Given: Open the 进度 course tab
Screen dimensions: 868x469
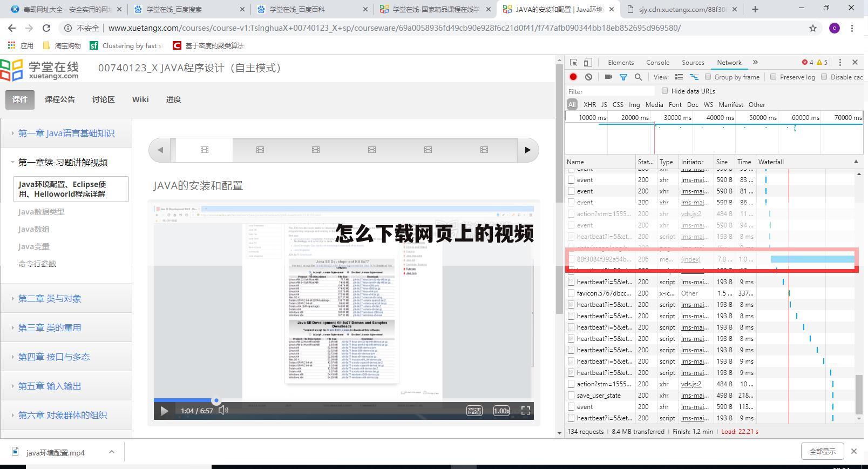Looking at the screenshot, I should coord(173,99).
